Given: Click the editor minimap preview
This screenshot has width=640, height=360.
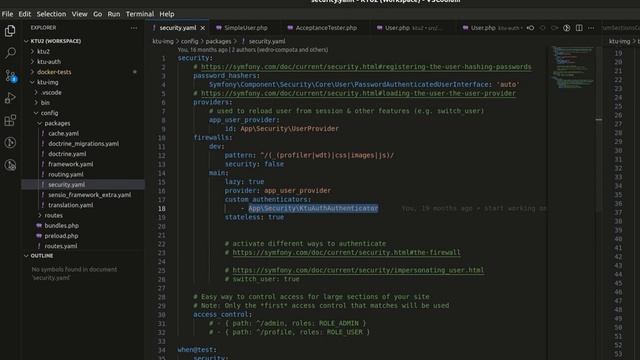Looking at the screenshot, I should [x=572, y=67].
